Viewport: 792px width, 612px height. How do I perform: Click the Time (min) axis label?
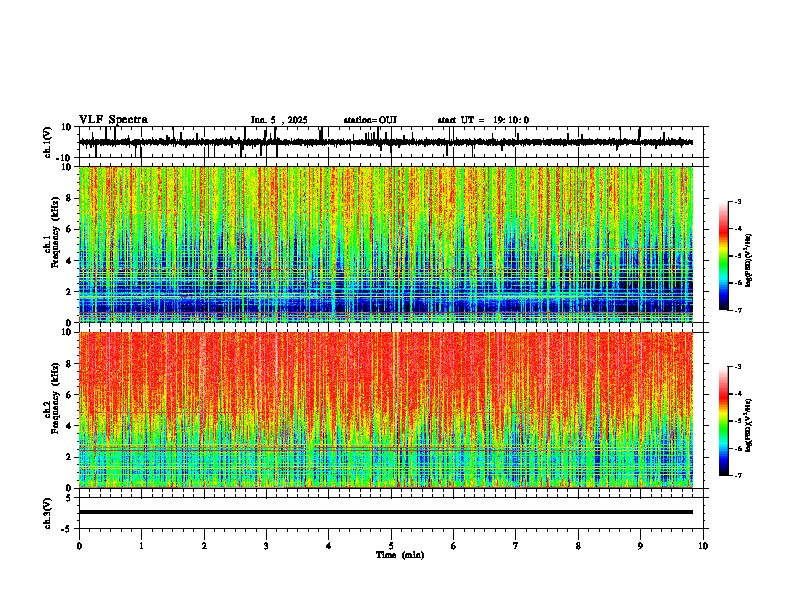[x=400, y=555]
